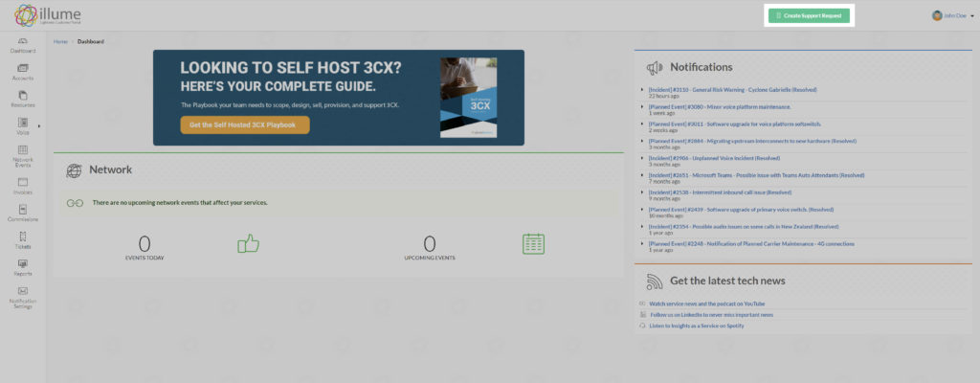Click the 3CX playbook cover thumbnail
Viewport: 980px width, 383px height.
pyautogui.click(x=468, y=98)
